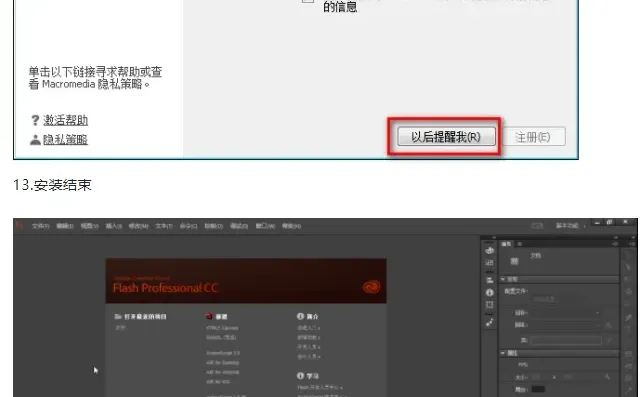
Task: Open the 快速入门 introduction link
Action: (309, 328)
